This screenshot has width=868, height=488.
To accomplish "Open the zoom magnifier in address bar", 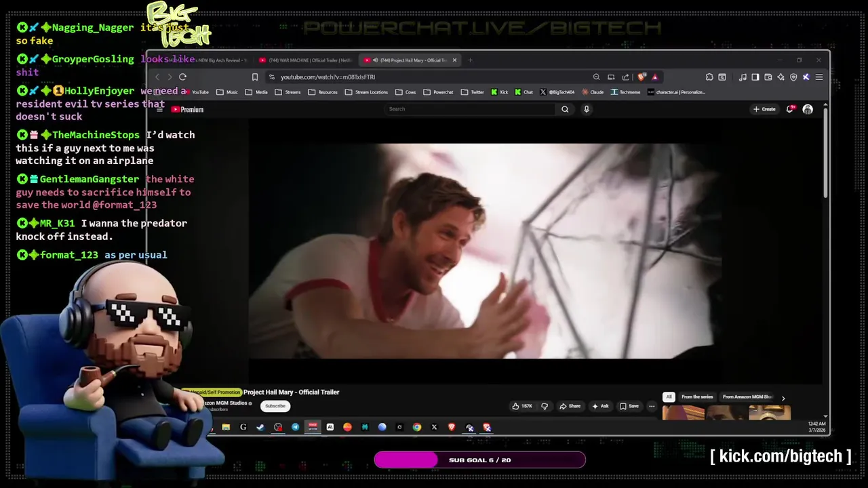I will pyautogui.click(x=596, y=77).
